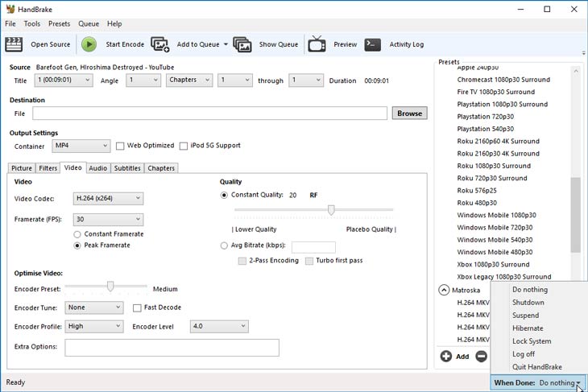Open the Framerate (FPS) dropdown
The height and width of the screenshot is (392, 588).
(108, 219)
